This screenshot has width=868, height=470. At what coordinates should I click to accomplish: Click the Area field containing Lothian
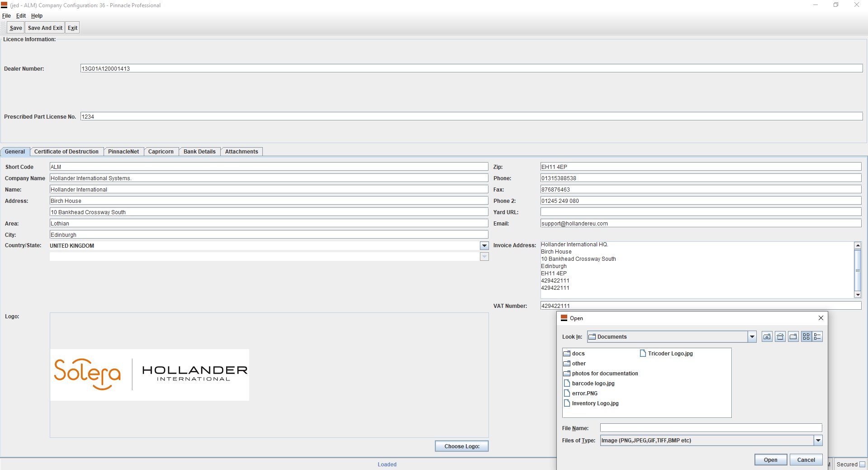[x=269, y=223]
